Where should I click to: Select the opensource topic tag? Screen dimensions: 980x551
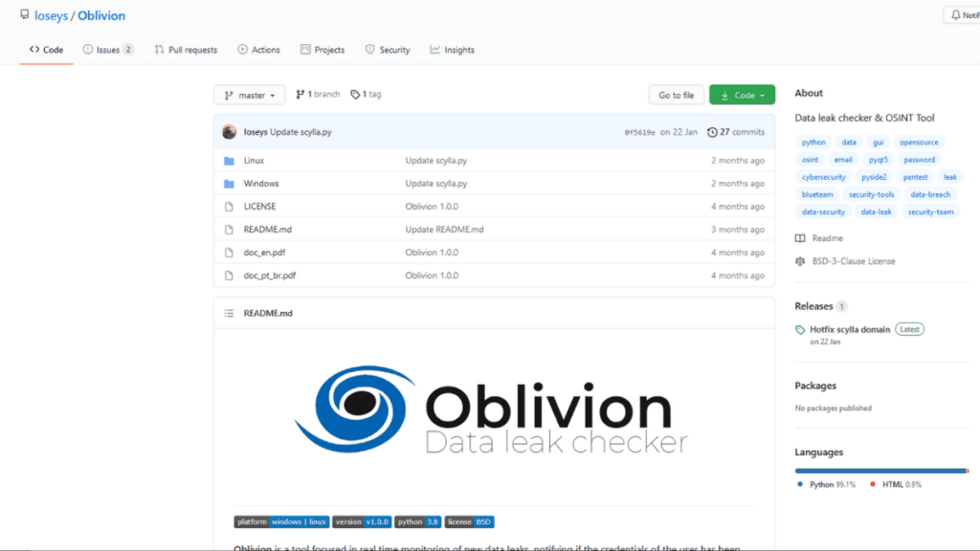pos(919,143)
